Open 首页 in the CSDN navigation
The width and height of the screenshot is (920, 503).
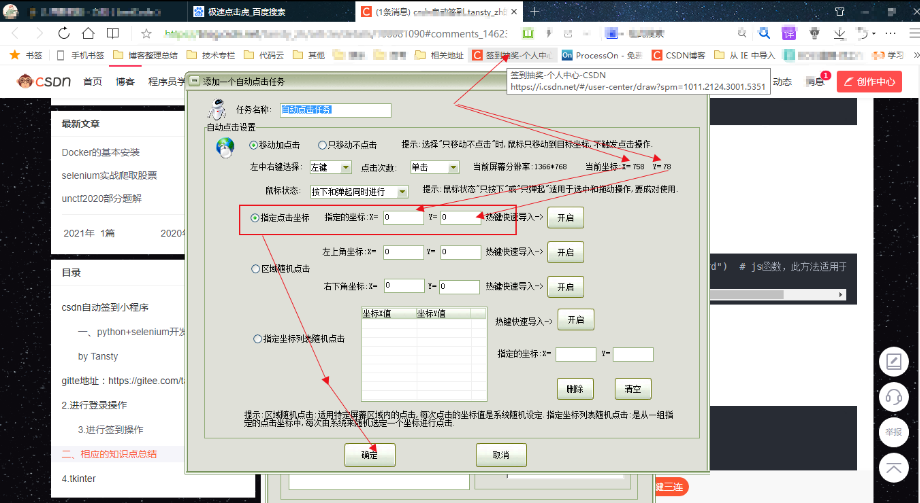click(x=92, y=82)
